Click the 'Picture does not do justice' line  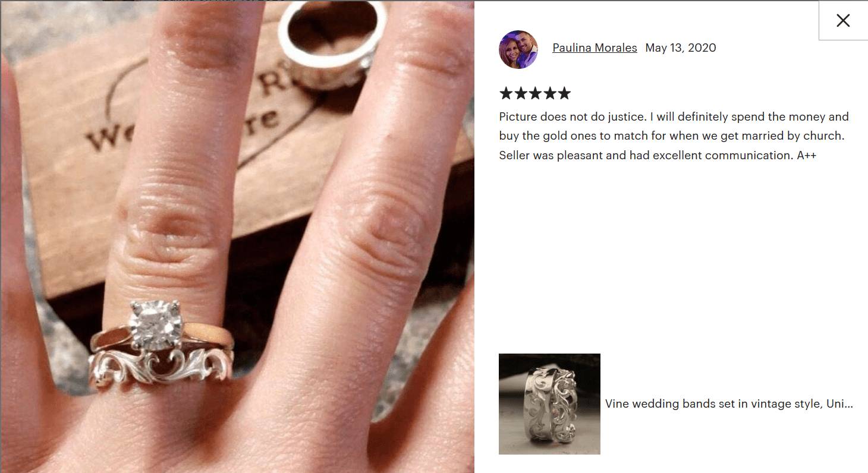pos(674,116)
